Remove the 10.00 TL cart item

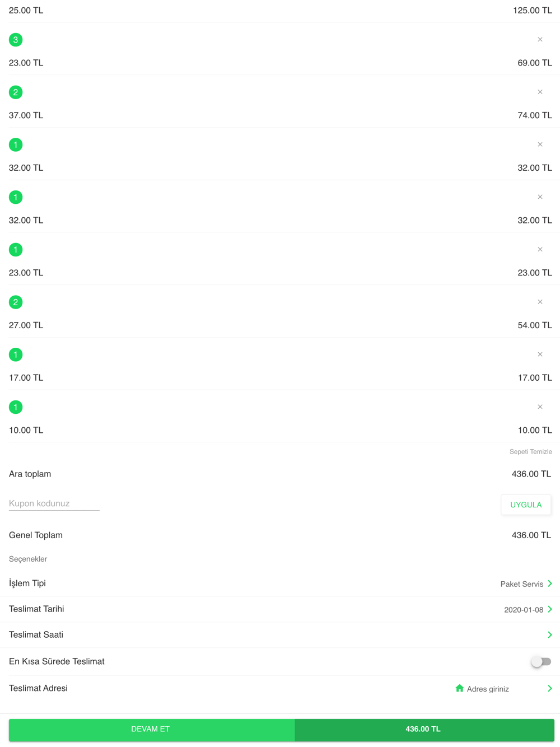(540, 407)
